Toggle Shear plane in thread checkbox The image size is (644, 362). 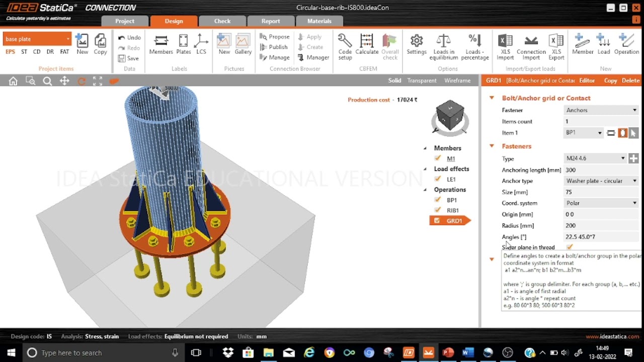[570, 247]
